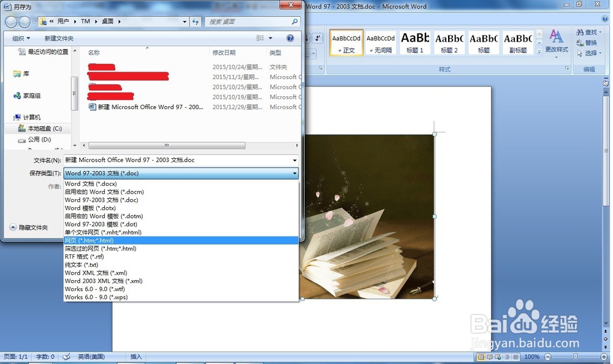The height and width of the screenshot is (364, 613).
Task: Choose 纯文本 (*.txt) format
Action: (x=181, y=265)
